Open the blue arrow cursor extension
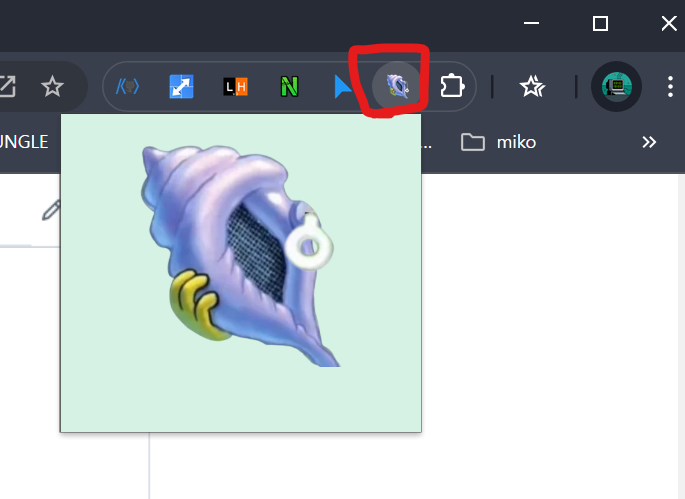Viewport: 685px width, 499px height. [x=342, y=87]
